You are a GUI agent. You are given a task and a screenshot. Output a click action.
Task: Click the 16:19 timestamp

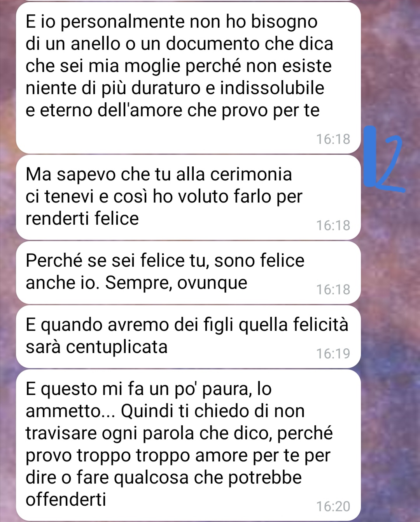point(333,354)
